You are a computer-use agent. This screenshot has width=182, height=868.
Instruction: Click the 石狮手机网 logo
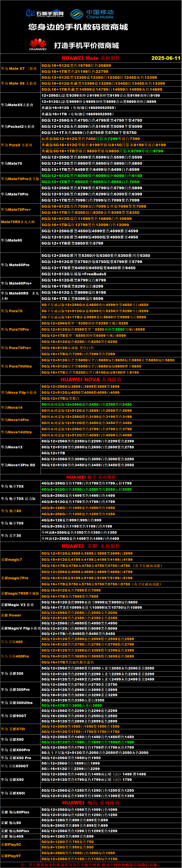(45, 13)
